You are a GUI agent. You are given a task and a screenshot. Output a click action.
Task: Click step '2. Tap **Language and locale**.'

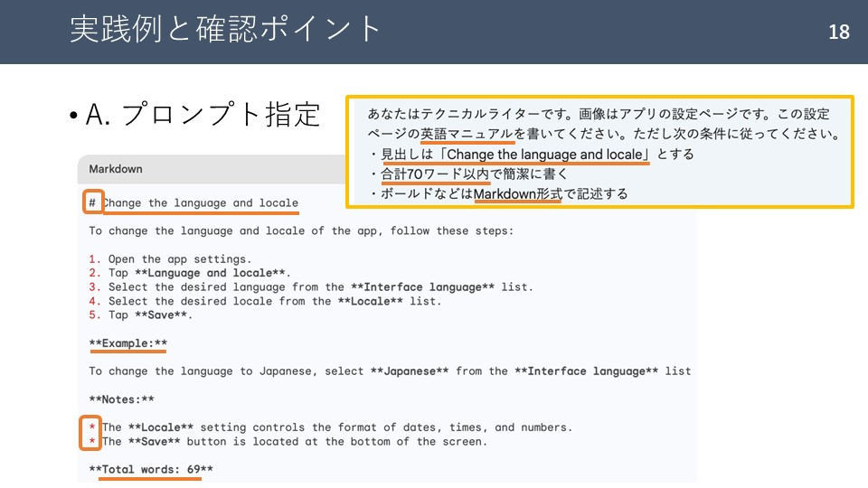point(190,273)
